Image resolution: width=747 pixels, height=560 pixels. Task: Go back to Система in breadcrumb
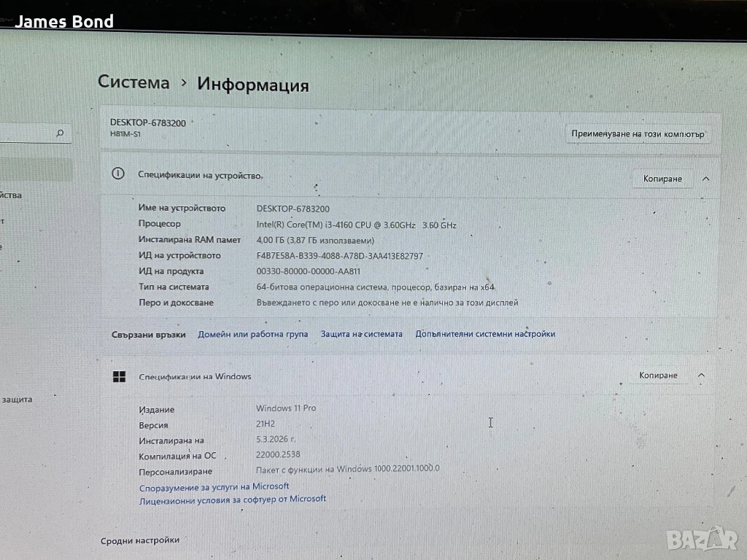(x=133, y=83)
